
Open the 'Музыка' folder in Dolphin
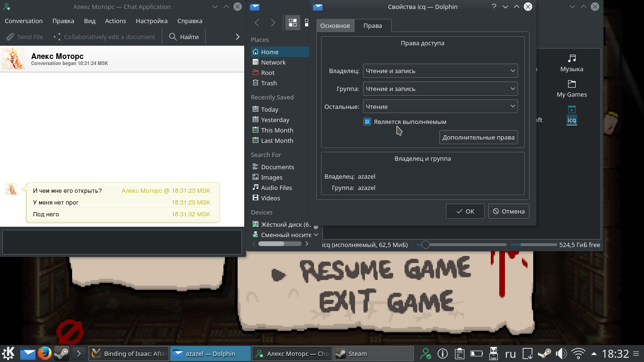click(572, 63)
